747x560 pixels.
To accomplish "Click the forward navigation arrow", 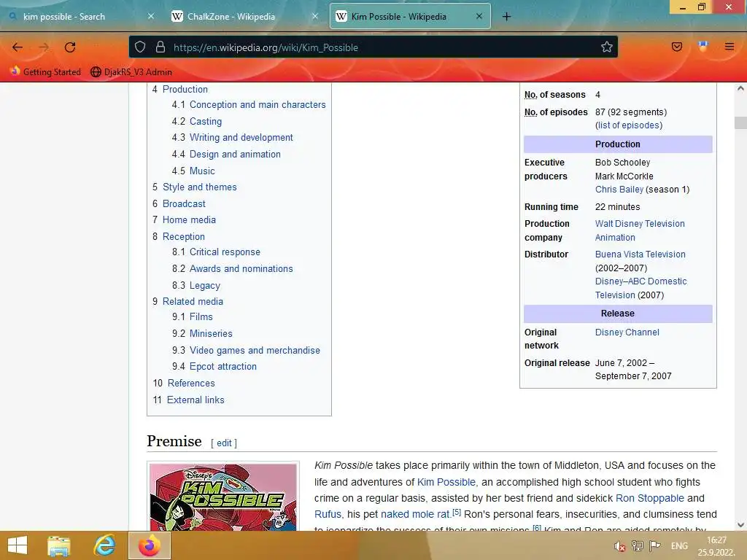I will click(44, 47).
